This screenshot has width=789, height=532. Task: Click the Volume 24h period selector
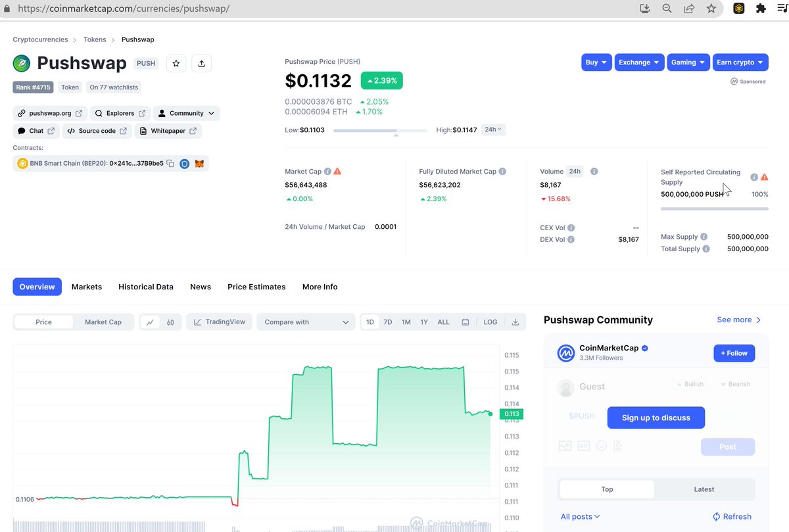(575, 172)
